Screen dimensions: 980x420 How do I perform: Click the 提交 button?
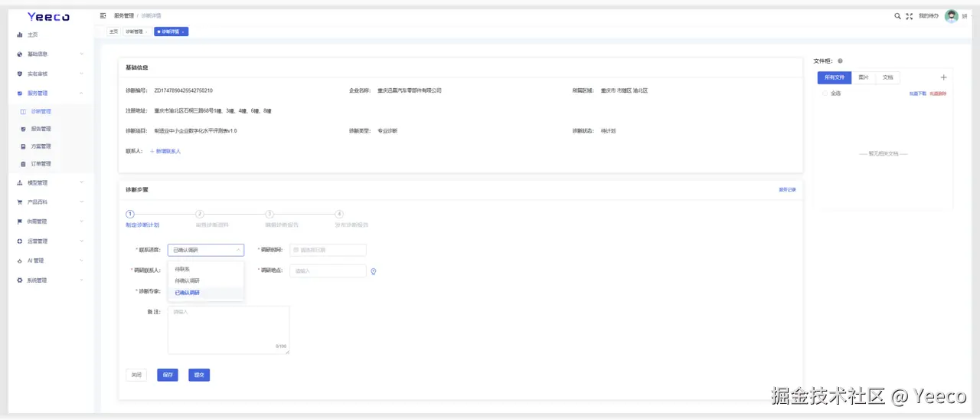pyautogui.click(x=199, y=375)
